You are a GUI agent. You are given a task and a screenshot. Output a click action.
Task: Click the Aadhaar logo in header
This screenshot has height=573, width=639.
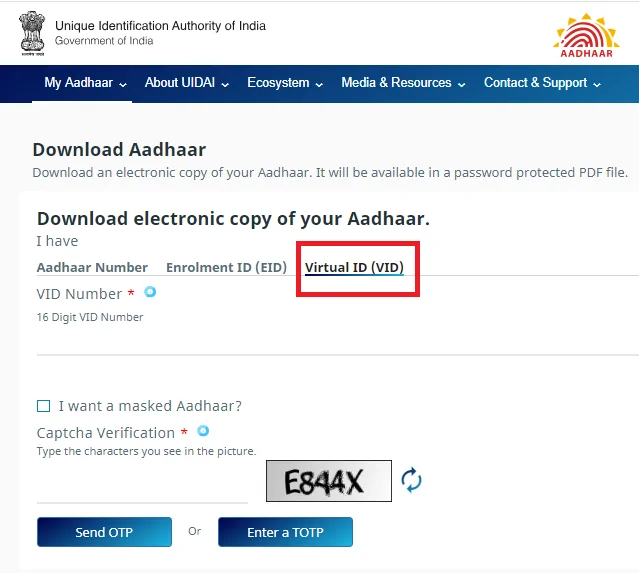click(586, 35)
